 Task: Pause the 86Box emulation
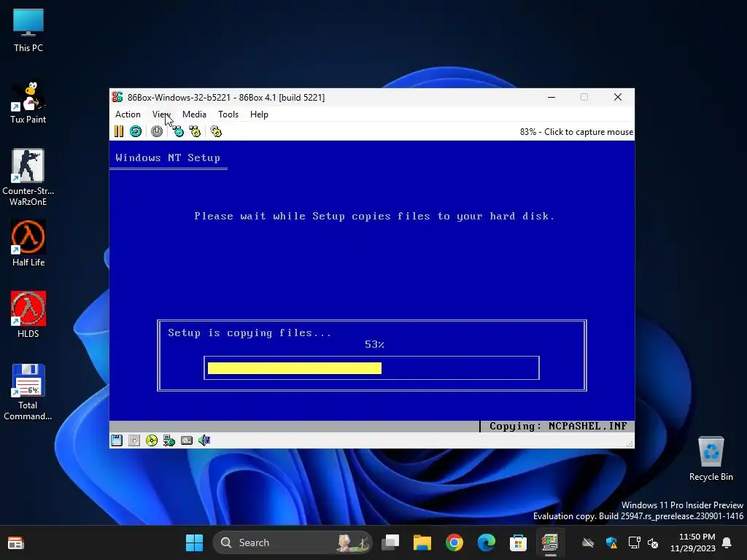[119, 131]
